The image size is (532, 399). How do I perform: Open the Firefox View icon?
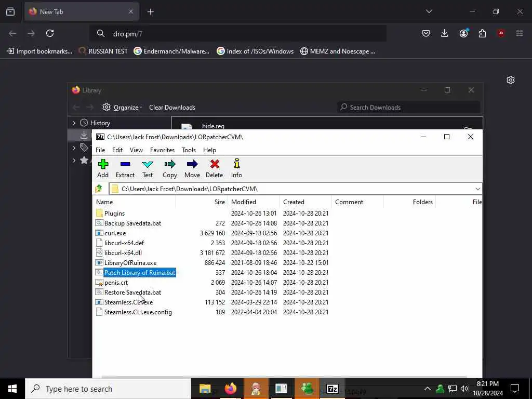[x=10, y=12]
